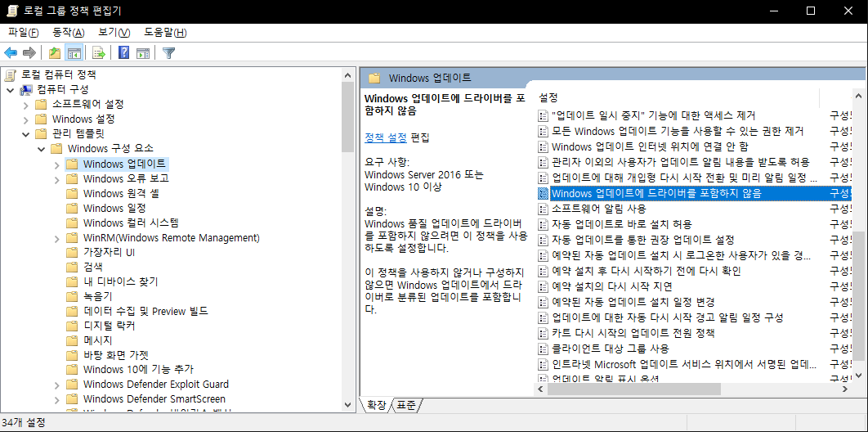868x432 pixels.
Task: Expand the Windows 오류 보고 node
Action: [x=56, y=178]
